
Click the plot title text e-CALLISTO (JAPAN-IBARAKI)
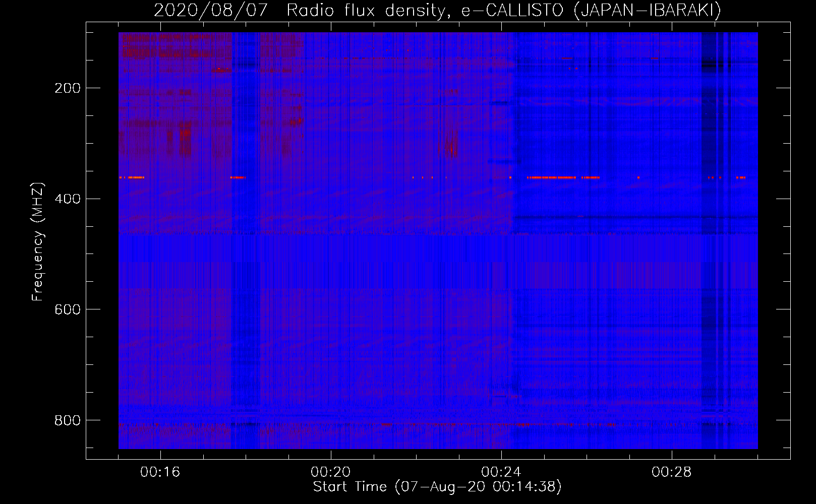pos(591,10)
